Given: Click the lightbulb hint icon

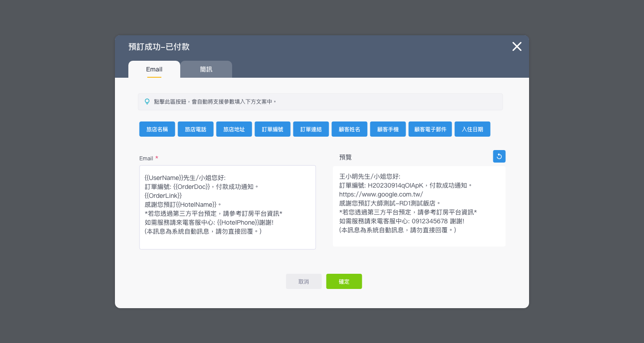Looking at the screenshot, I should tap(147, 102).
